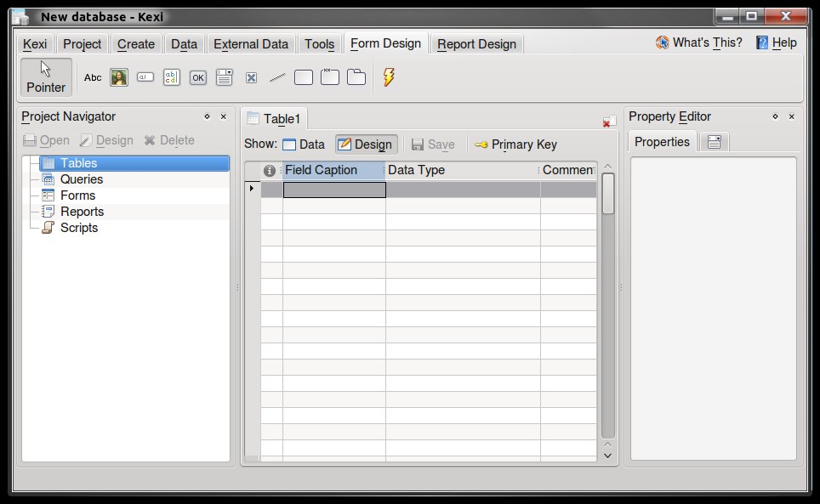The width and height of the screenshot is (820, 504).
Task: Click the first Field Caption cell
Action: click(x=334, y=190)
